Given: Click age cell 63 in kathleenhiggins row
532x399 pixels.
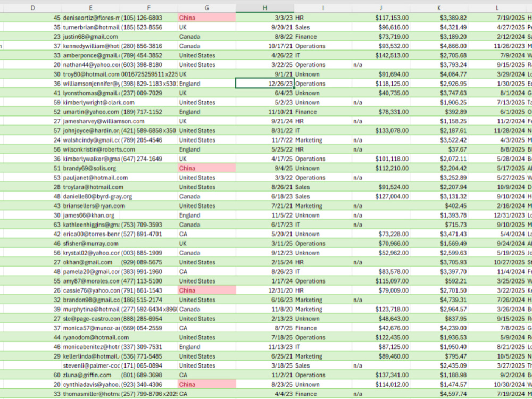Looking at the screenshot, I should [32, 225].
